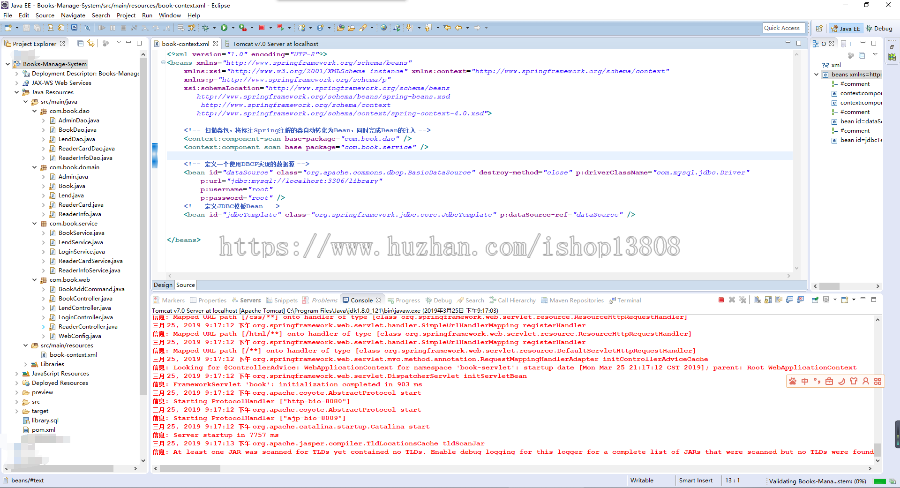Click the Writable status bar entry
Viewport: 900px width, 488px height.
click(642, 481)
